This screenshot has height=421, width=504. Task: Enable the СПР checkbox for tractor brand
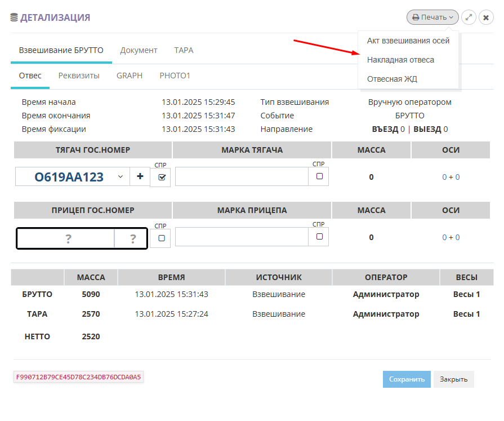coord(319,176)
